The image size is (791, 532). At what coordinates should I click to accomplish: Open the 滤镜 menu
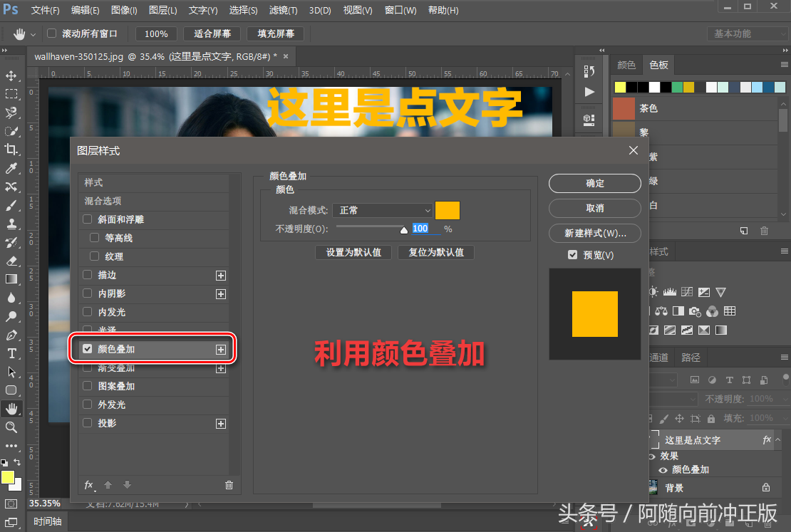click(283, 10)
